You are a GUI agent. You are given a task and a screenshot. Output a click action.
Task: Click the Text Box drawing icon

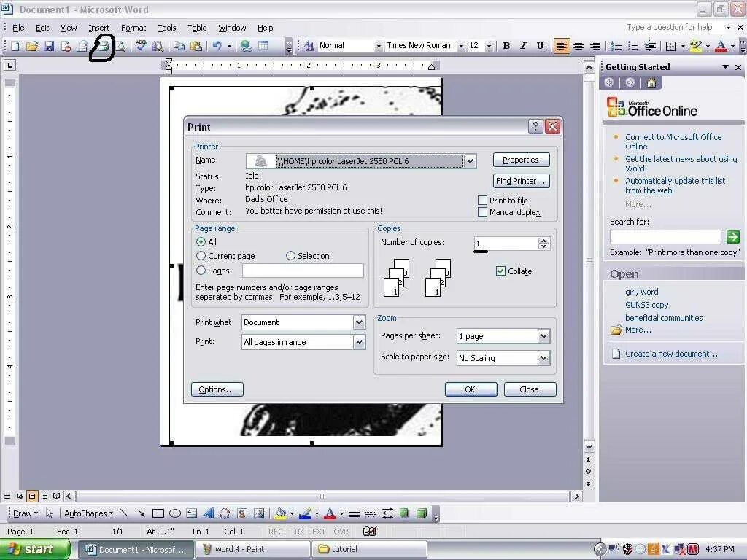tap(192, 513)
